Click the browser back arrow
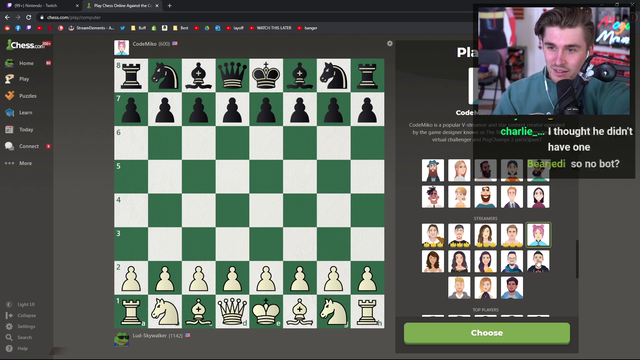 click(x=7, y=17)
